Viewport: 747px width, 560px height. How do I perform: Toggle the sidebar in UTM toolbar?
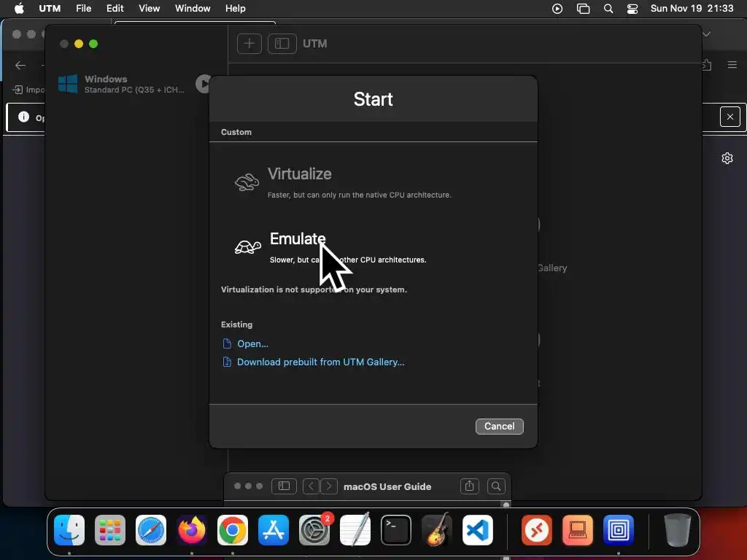pos(282,44)
